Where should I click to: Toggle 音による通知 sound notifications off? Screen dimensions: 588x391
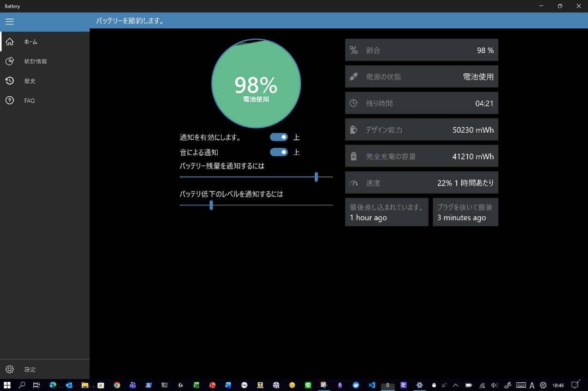(279, 152)
